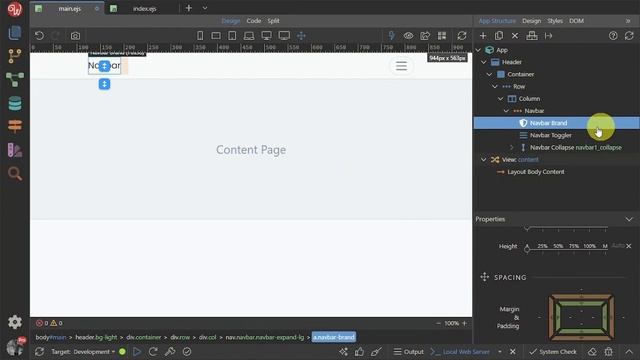Open the File Manager pages icon
The height and width of the screenshot is (360, 640).
point(15,33)
